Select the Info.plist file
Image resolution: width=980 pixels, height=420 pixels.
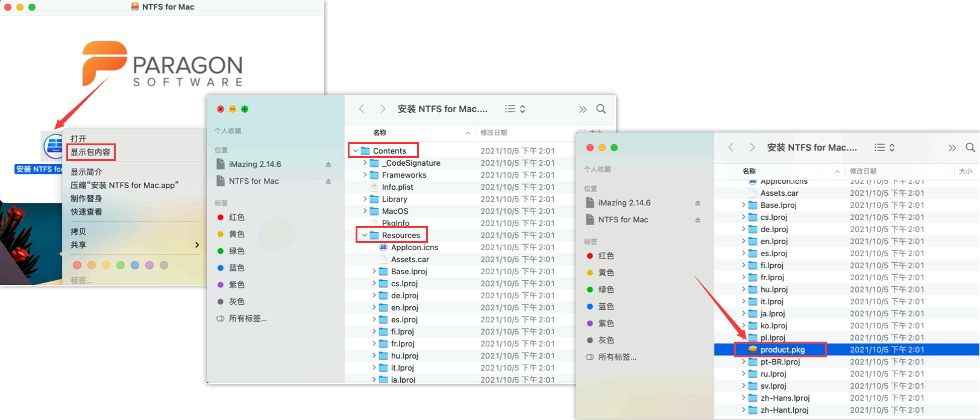[397, 187]
